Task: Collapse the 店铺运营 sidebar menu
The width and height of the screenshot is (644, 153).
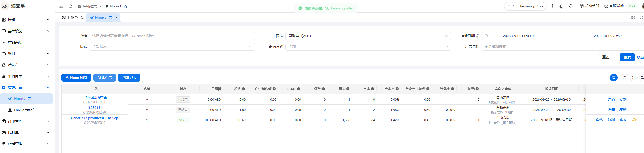Action: [26, 87]
